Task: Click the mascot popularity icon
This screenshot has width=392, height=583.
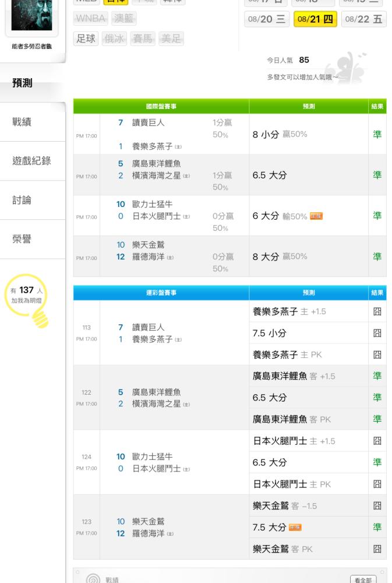Action: [x=345, y=67]
